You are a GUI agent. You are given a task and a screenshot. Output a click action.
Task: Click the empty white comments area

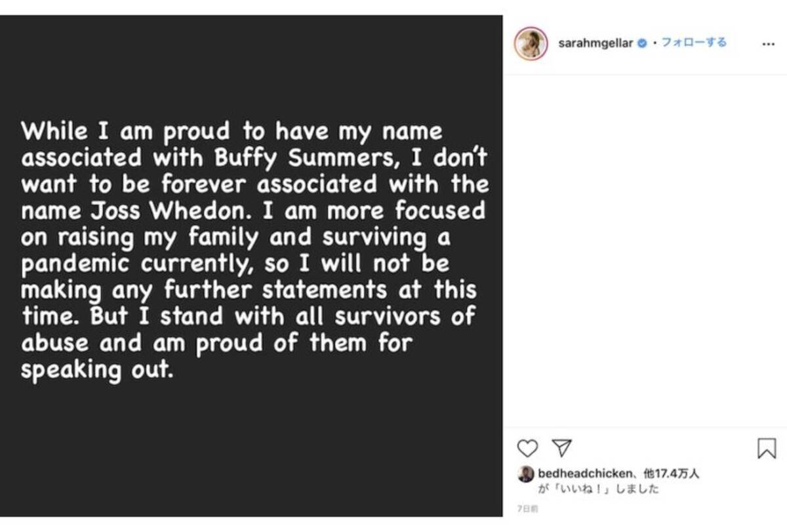click(645, 249)
